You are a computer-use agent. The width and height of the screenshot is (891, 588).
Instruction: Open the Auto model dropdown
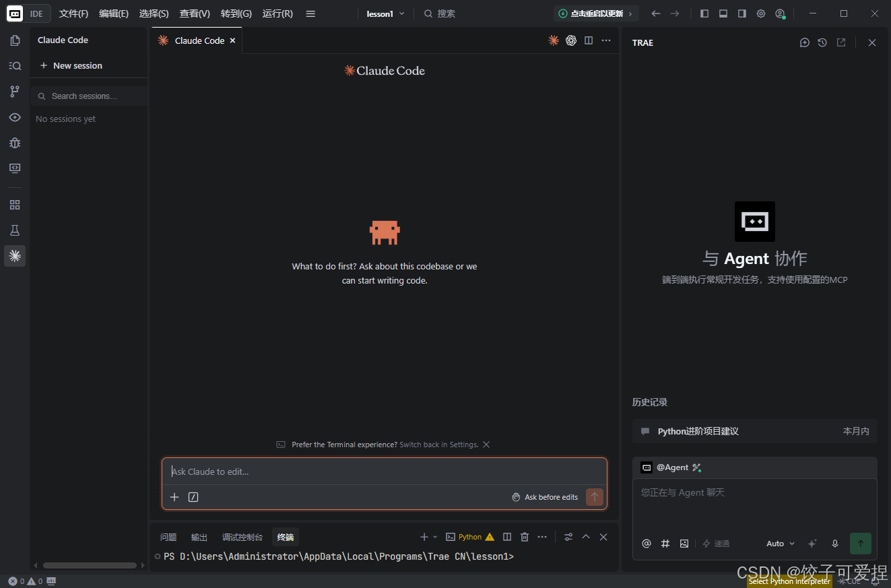point(781,544)
